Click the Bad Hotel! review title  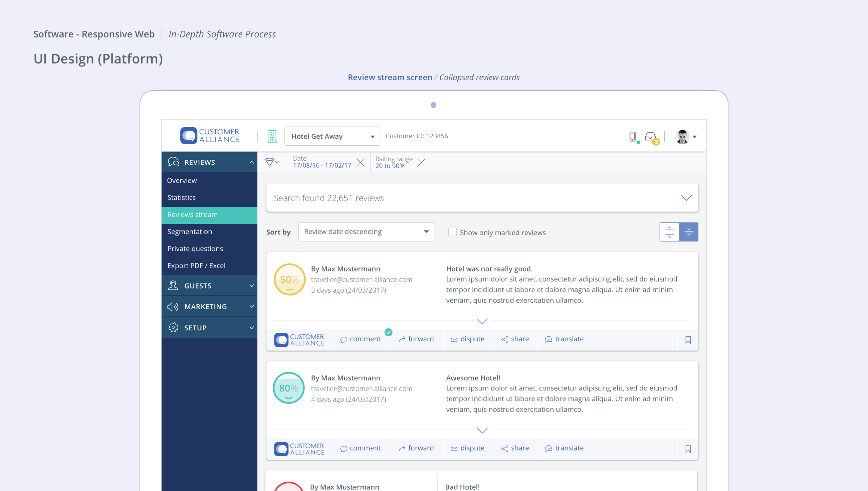pos(462,487)
